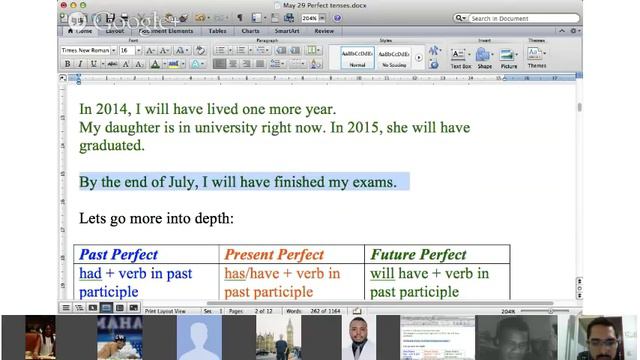The image size is (640, 360).
Task: Open the Change Case (Aa) dropdown
Action: coord(181,51)
